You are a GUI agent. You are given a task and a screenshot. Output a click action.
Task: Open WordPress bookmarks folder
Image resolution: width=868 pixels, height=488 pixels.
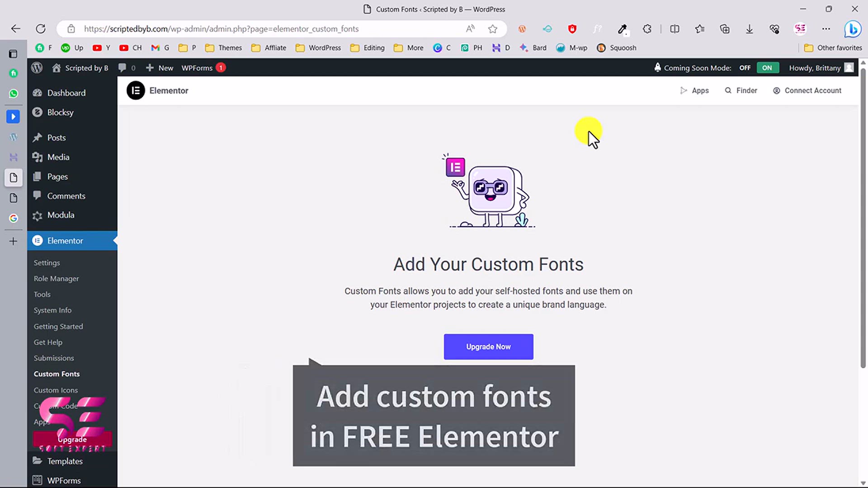click(x=318, y=48)
